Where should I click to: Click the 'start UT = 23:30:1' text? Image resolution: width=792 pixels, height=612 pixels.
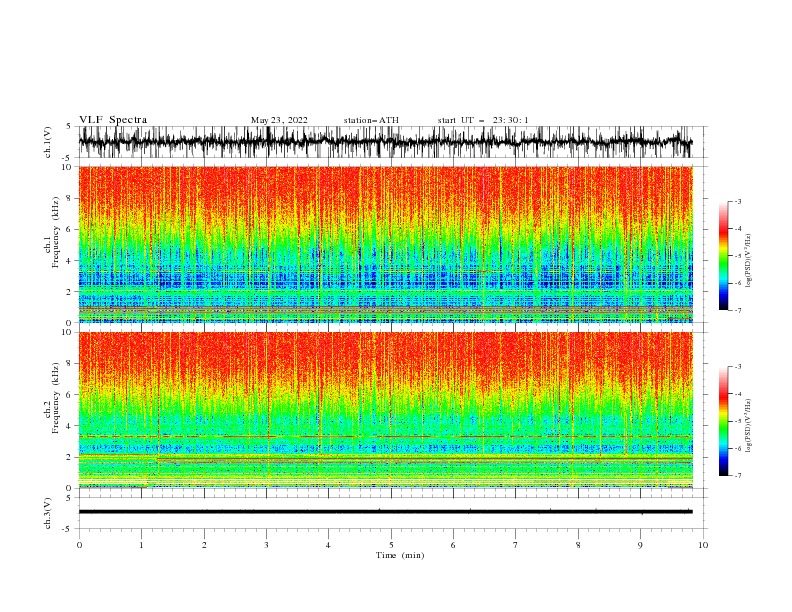483,120
